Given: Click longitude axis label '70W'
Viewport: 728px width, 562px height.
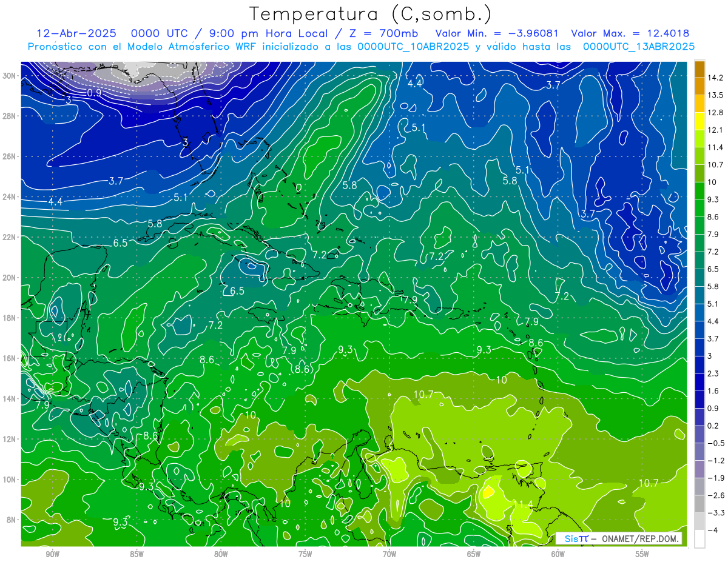Looking at the screenshot, I should coord(389,554).
